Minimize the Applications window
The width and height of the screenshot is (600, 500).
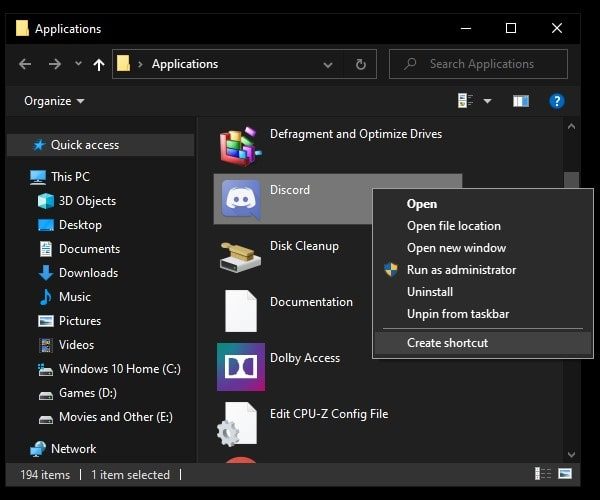pyautogui.click(x=466, y=28)
